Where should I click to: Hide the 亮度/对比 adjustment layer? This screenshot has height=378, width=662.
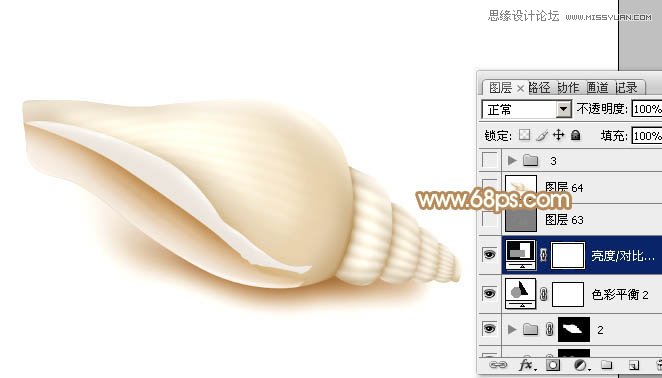tap(489, 254)
